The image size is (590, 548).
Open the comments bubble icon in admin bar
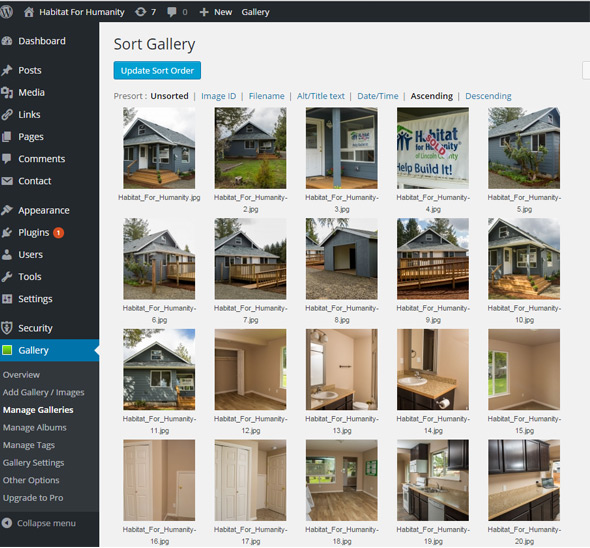[172, 12]
